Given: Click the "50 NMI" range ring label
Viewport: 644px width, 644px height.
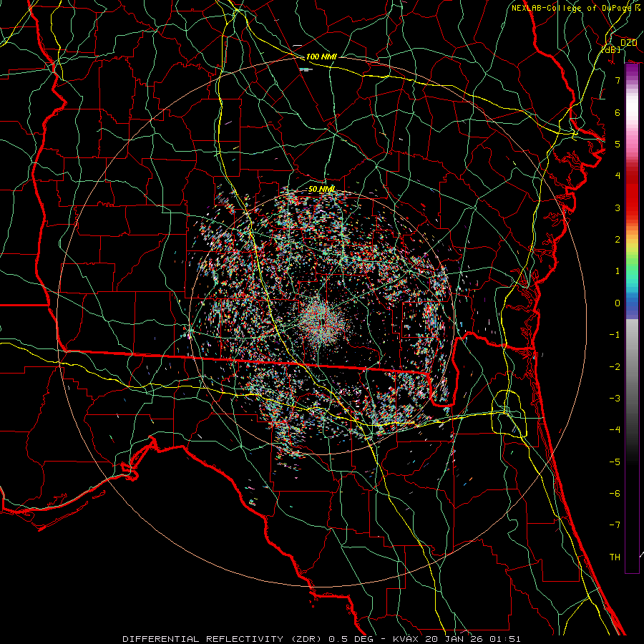Looking at the screenshot, I should point(321,189).
